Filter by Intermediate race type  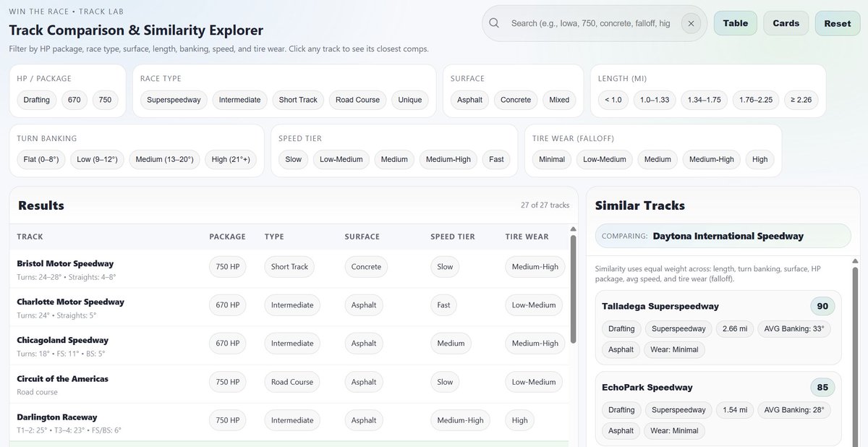pyautogui.click(x=239, y=100)
